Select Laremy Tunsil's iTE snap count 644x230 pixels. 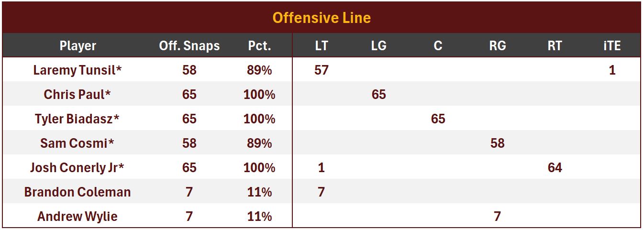[612, 70]
